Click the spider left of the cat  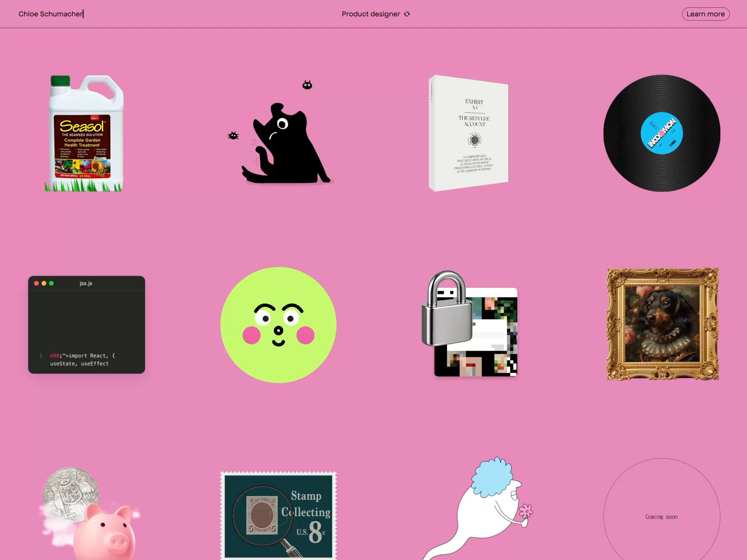coord(233,136)
